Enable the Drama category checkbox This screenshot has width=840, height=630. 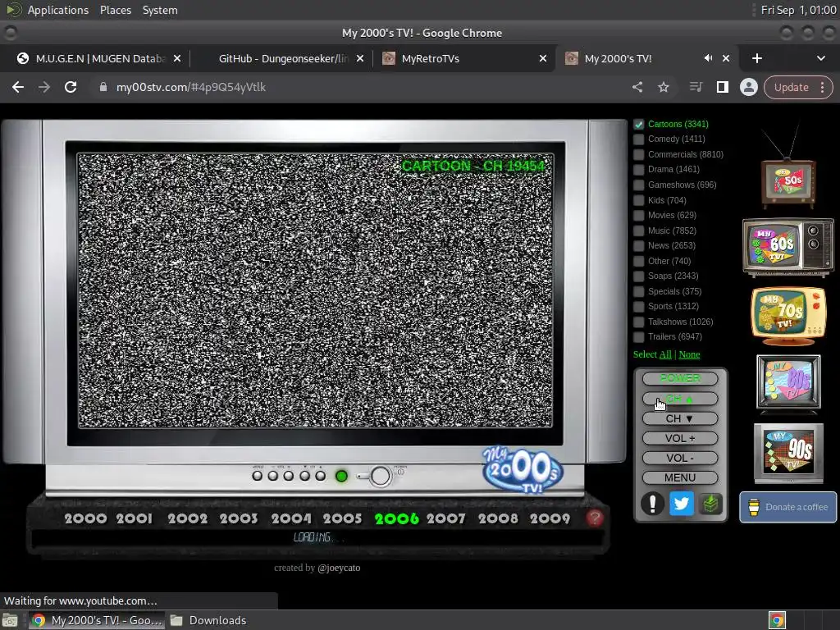pos(638,170)
